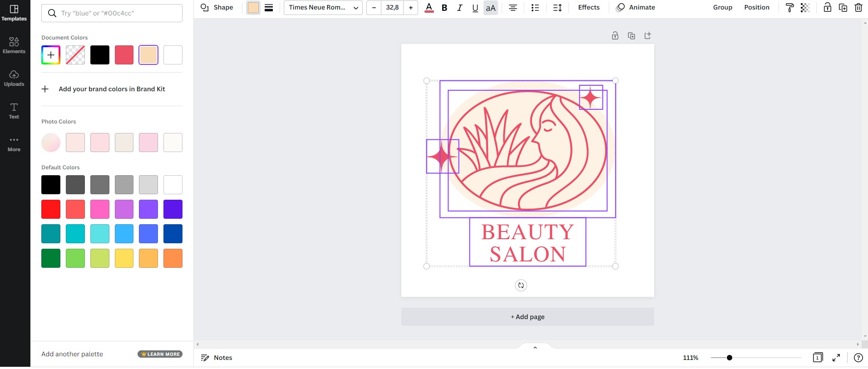Click Add your brand colors in Brand Kit
The width and height of the screenshot is (868, 369).
point(111,89)
